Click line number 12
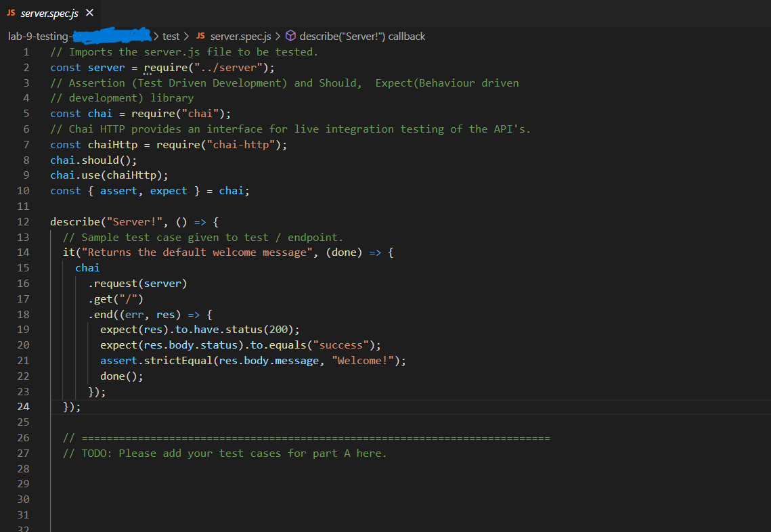The image size is (771, 532). (x=23, y=221)
